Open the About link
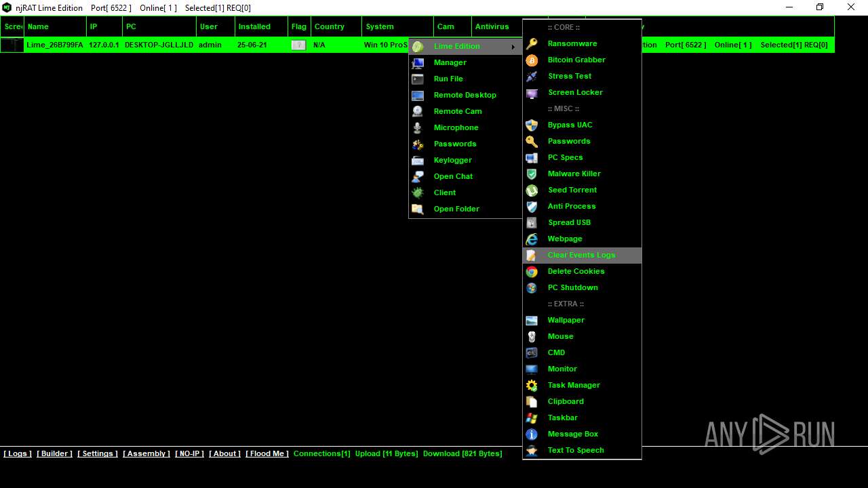 (224, 453)
